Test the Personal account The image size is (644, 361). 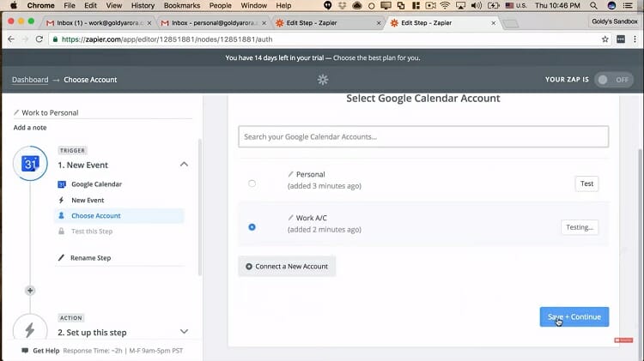pyautogui.click(x=586, y=184)
